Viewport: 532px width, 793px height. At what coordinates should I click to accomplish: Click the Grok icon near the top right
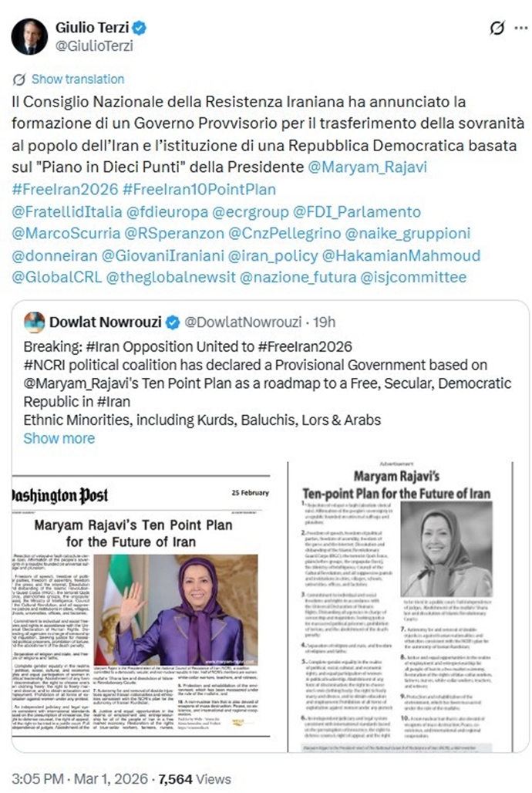497,28
